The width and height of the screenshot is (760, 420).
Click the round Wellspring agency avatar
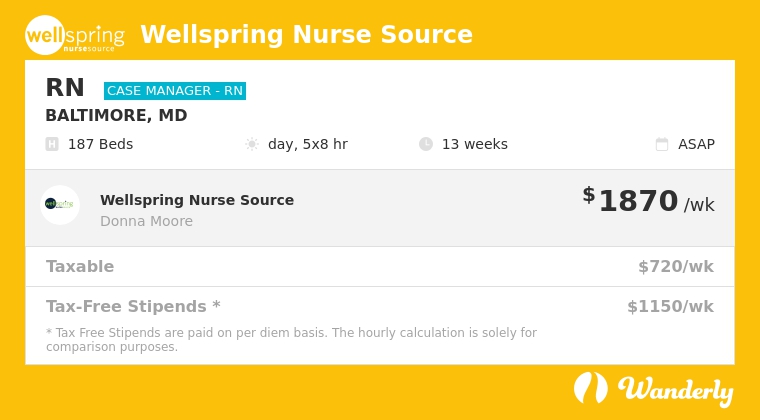[x=60, y=205]
